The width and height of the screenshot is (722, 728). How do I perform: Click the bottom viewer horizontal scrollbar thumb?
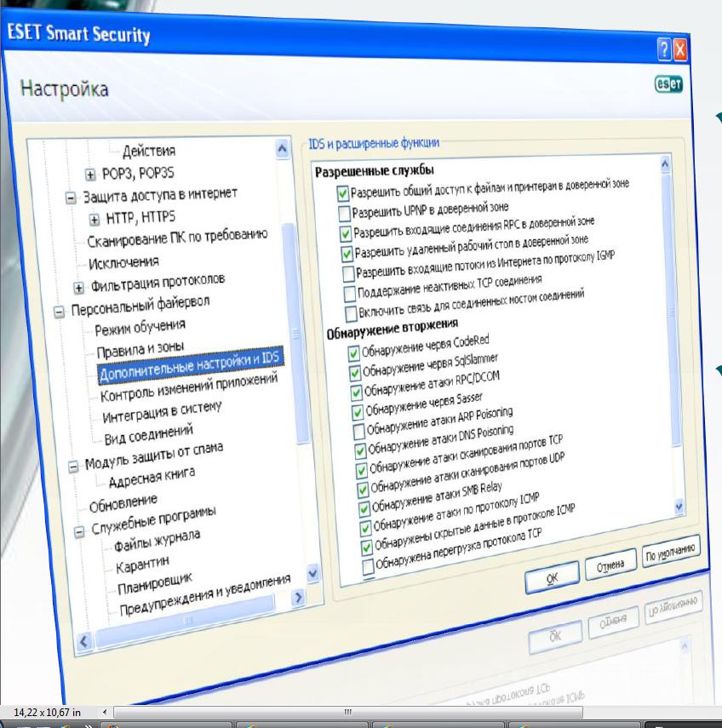(348, 712)
